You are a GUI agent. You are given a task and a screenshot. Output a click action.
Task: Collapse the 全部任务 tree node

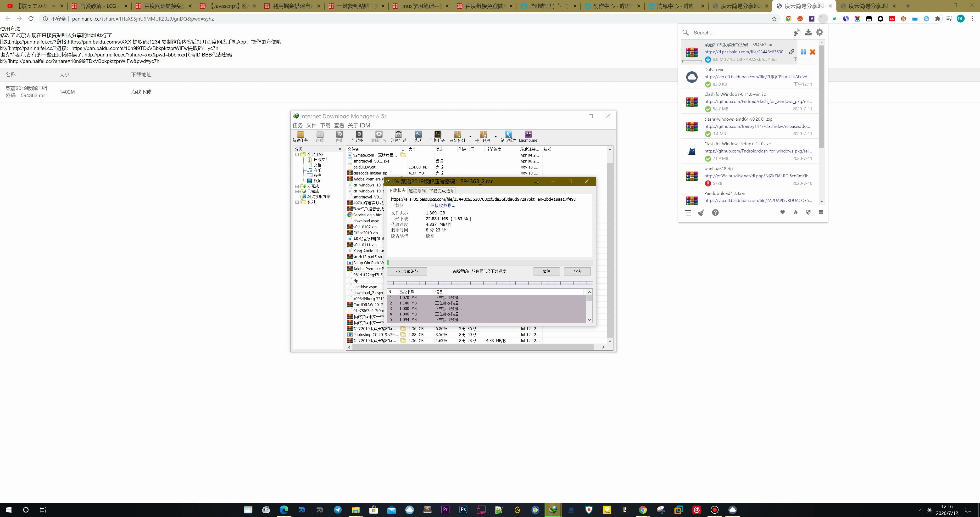[x=297, y=155]
